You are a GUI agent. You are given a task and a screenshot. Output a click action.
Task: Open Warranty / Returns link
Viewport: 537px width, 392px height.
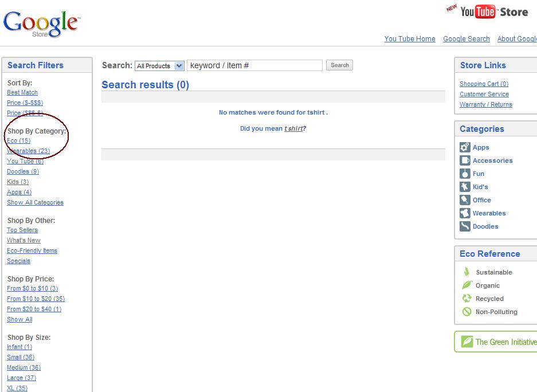(x=486, y=104)
